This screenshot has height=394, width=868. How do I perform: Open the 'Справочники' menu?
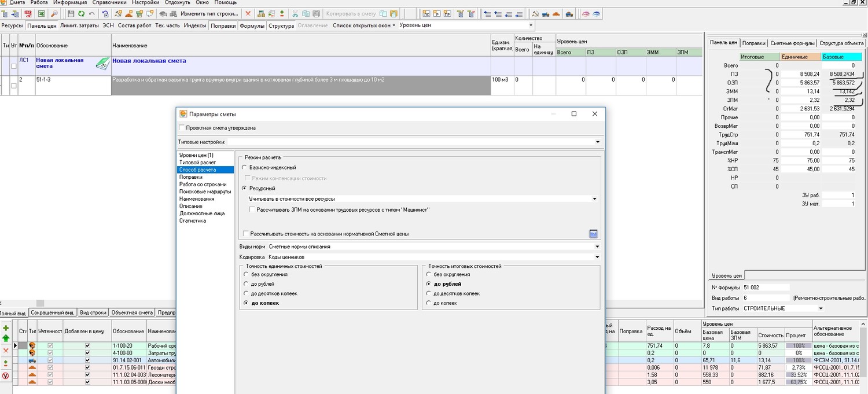coord(109,3)
